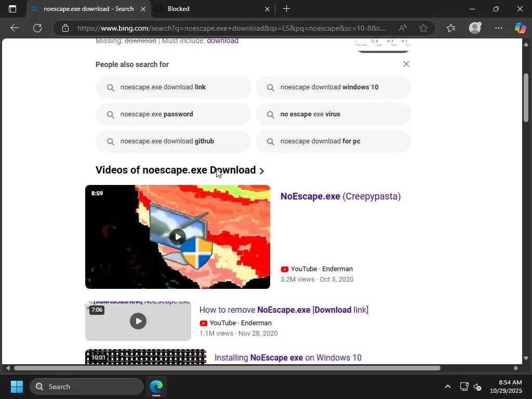Add this page to favorites star
This screenshot has height=399, width=532.
click(423, 28)
